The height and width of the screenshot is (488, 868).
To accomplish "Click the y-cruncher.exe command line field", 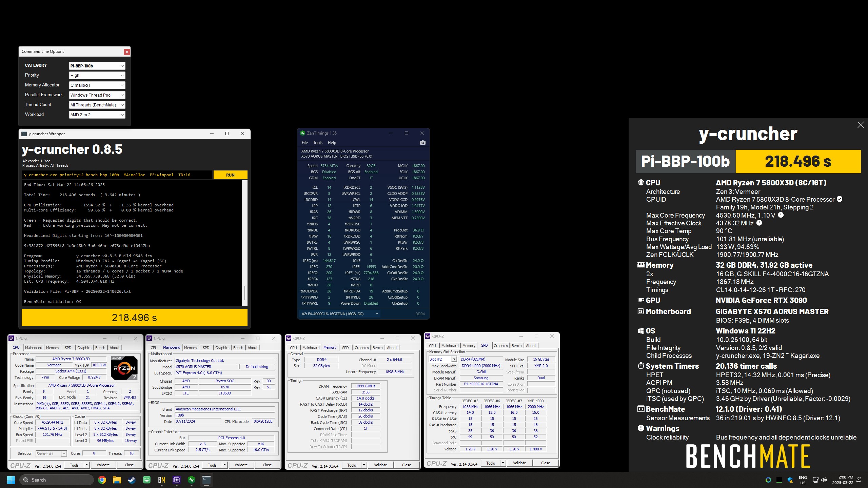I will coord(117,175).
